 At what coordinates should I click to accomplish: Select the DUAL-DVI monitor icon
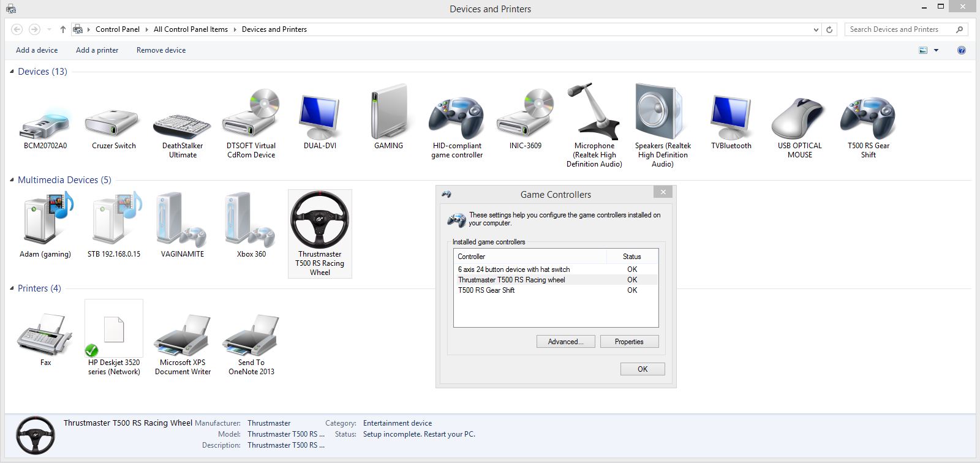(320, 117)
